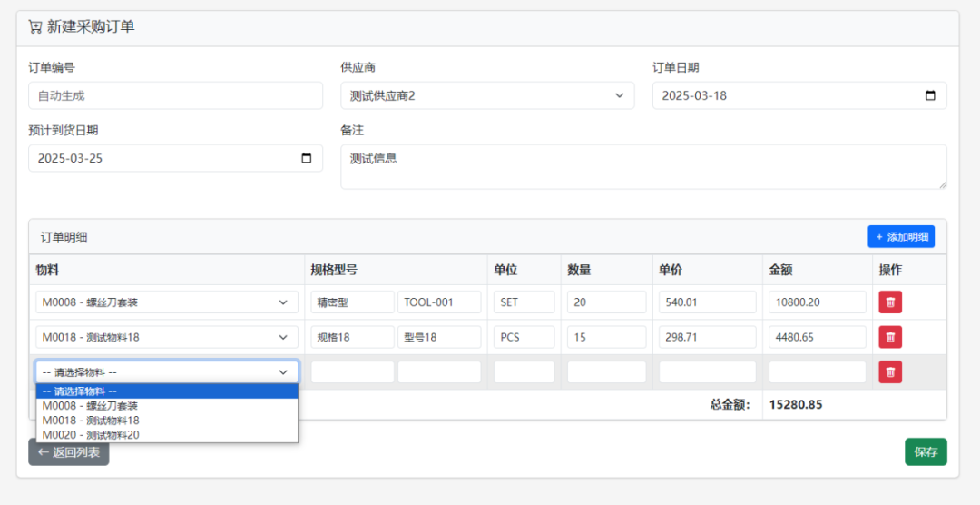Screen dimensions: 980x505
Task: Click the empty unit field in third row
Action: [x=524, y=372]
